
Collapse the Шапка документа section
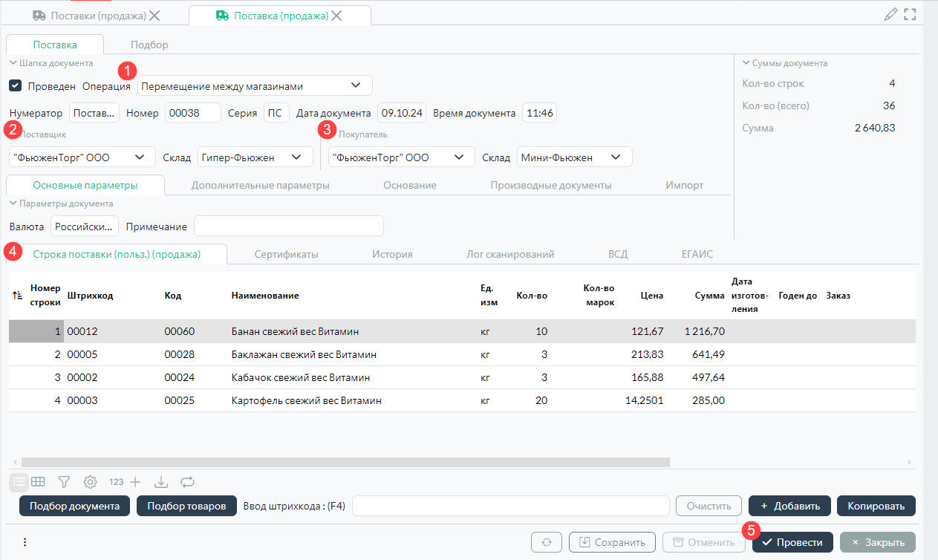coord(13,63)
